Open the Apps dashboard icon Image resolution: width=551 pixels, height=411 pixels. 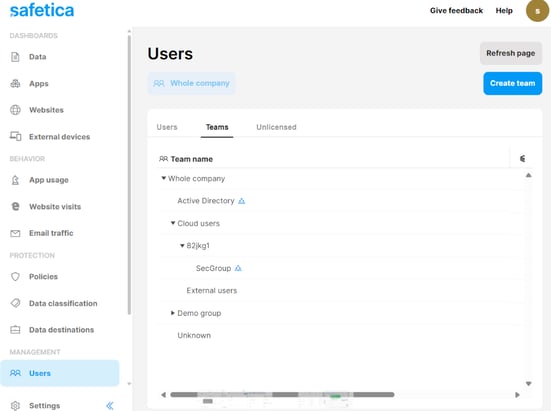point(15,84)
